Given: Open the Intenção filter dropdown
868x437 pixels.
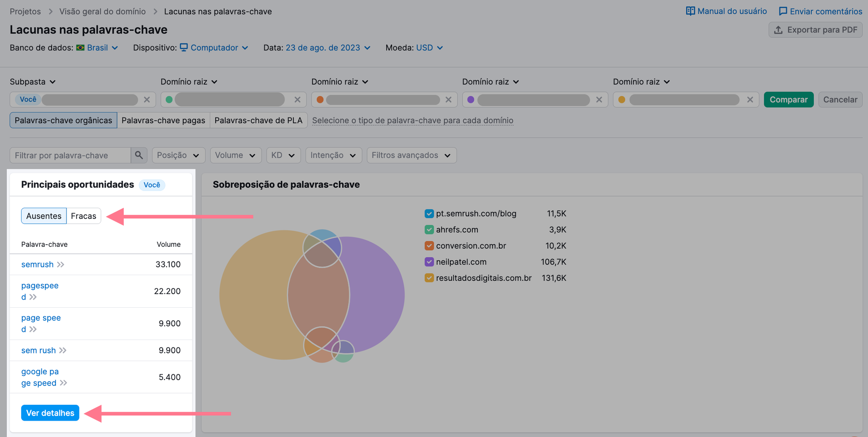Looking at the screenshot, I should tap(333, 155).
